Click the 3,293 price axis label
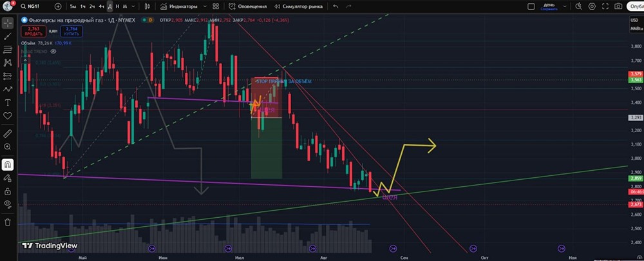The height and width of the screenshot is (261, 644). click(636, 117)
